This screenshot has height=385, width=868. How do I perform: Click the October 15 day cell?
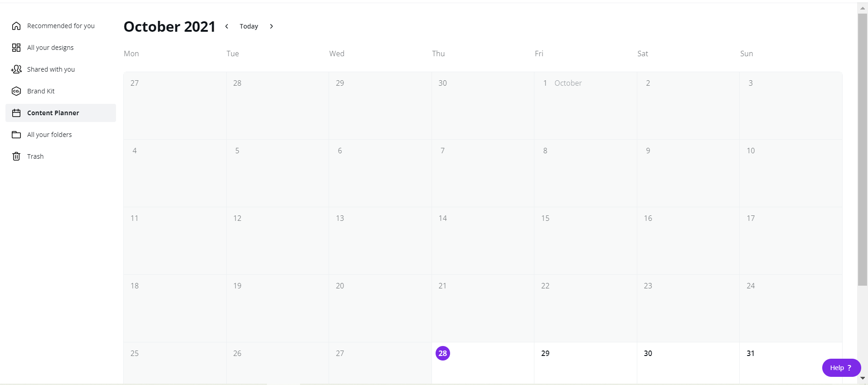click(586, 241)
